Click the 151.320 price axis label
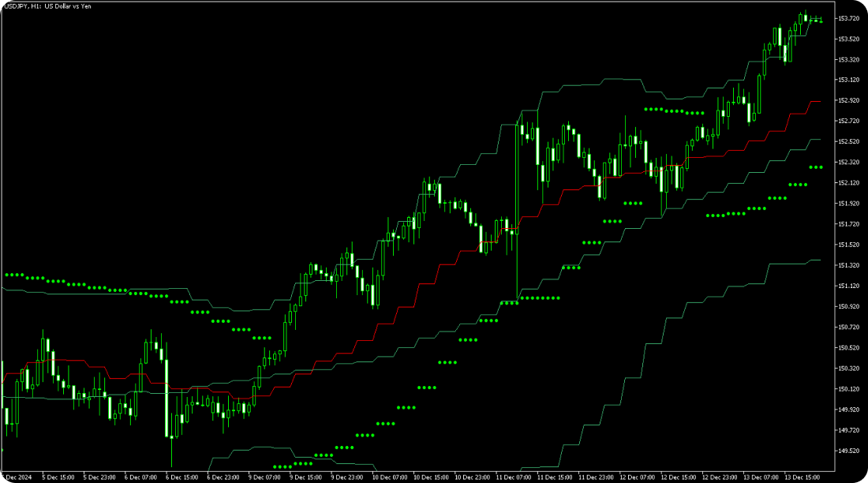The image size is (868, 483). tap(848, 265)
